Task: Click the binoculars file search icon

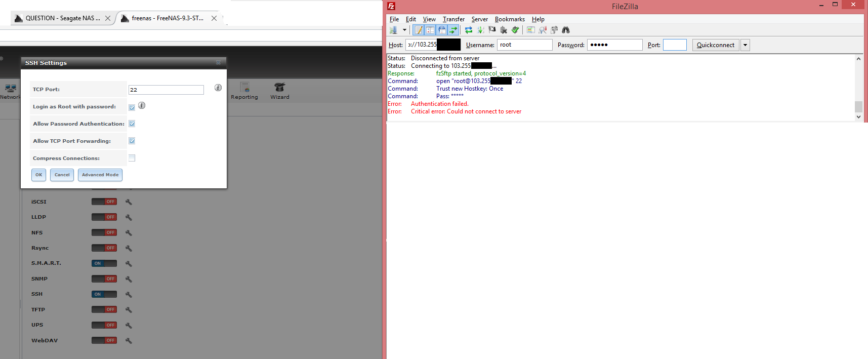Action: pyautogui.click(x=566, y=30)
